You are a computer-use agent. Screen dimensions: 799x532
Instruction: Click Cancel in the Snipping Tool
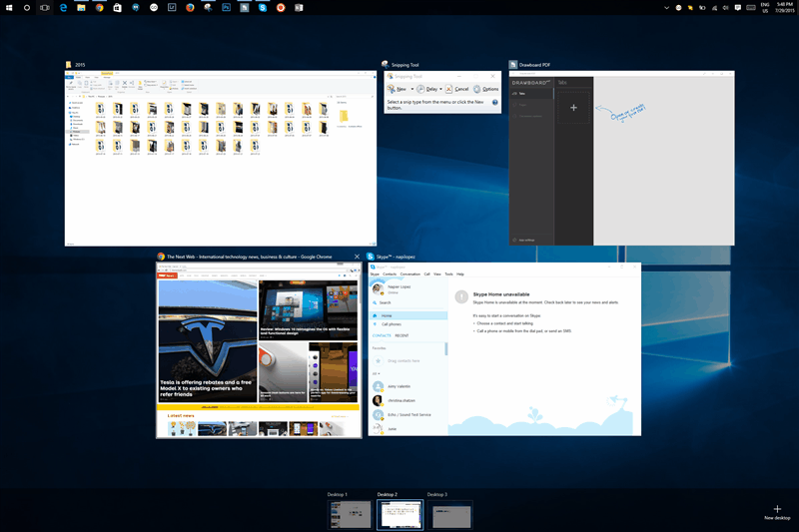point(457,89)
